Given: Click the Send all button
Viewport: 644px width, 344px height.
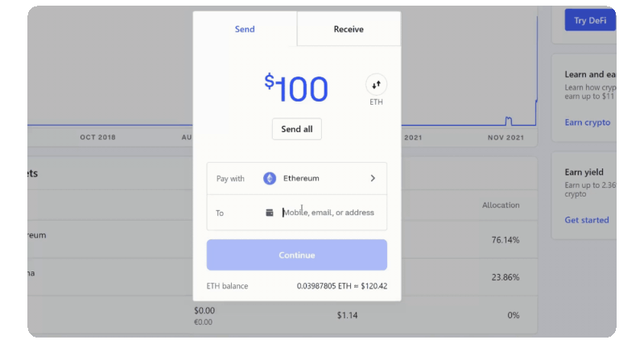Looking at the screenshot, I should pyautogui.click(x=297, y=129).
